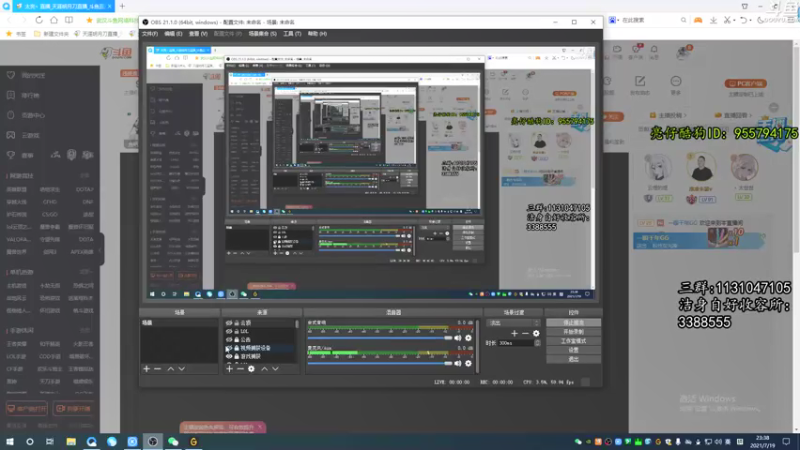The height and width of the screenshot is (450, 800).
Task: Enable 工作室模式 in OBS controls
Action: 573,341
